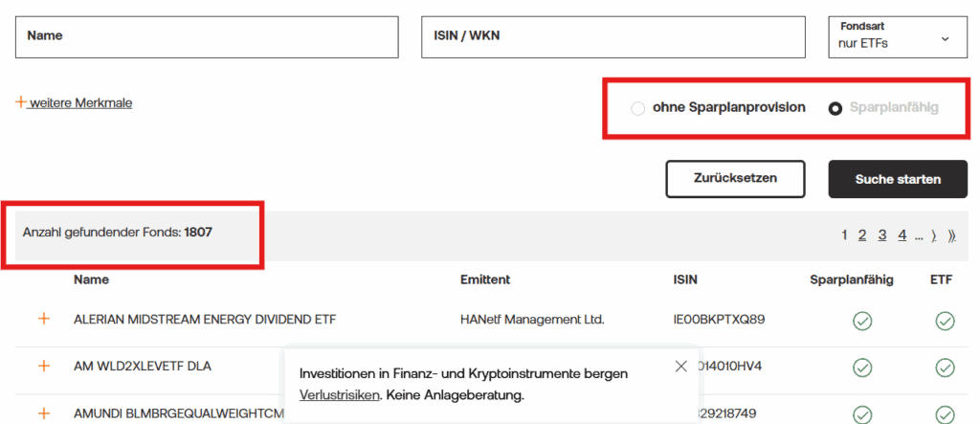The image size is (980, 424).
Task: Open the Fondsart dropdown showing nur ETFs
Action: coord(898,37)
